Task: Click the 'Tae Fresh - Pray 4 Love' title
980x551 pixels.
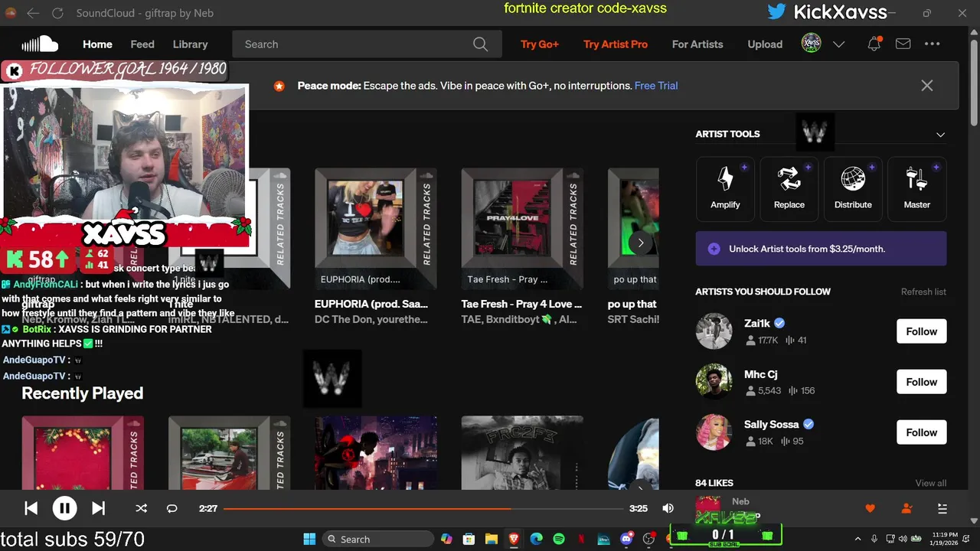Action: point(521,304)
